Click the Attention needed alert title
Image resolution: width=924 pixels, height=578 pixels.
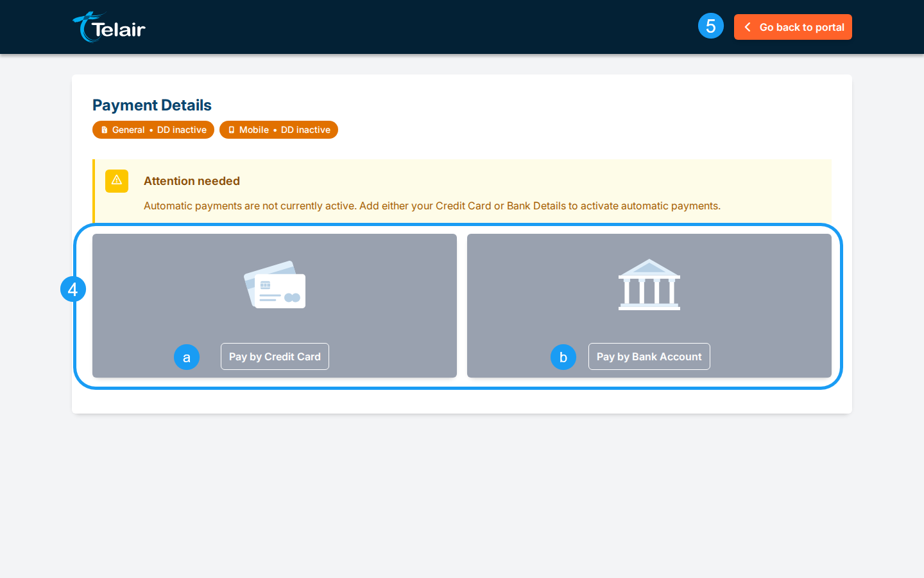click(x=192, y=181)
